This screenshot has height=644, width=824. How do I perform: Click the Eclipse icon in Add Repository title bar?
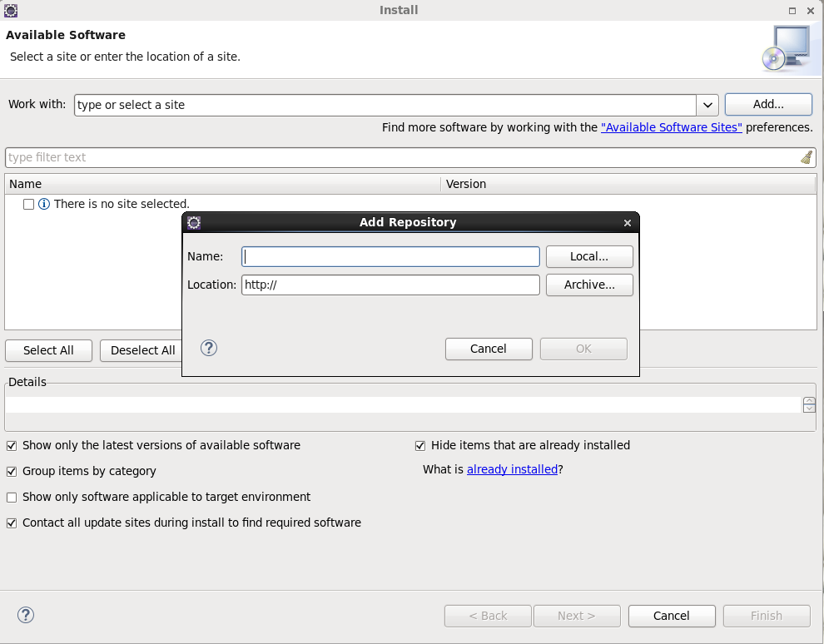point(194,222)
